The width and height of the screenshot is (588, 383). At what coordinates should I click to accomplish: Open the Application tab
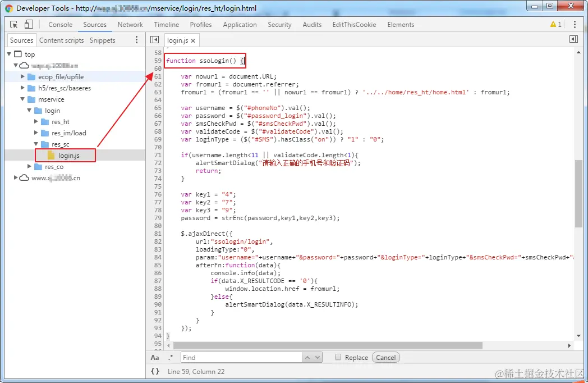point(240,24)
